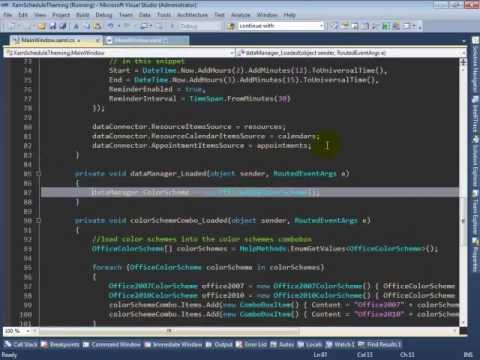Close the MainWindow.xaml.cs tab
This screenshot has width=480, height=360.
(x=98, y=40)
